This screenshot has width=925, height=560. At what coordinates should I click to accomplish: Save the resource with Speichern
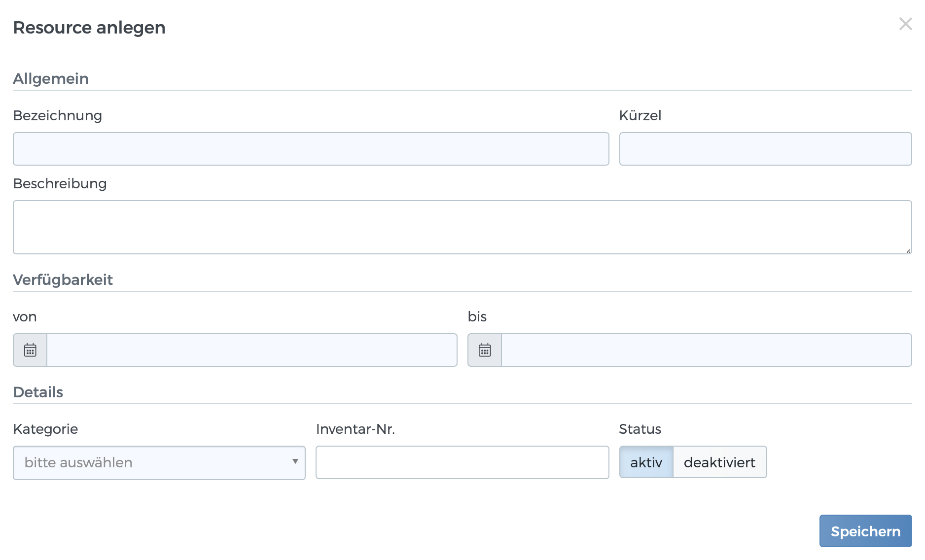(x=865, y=531)
